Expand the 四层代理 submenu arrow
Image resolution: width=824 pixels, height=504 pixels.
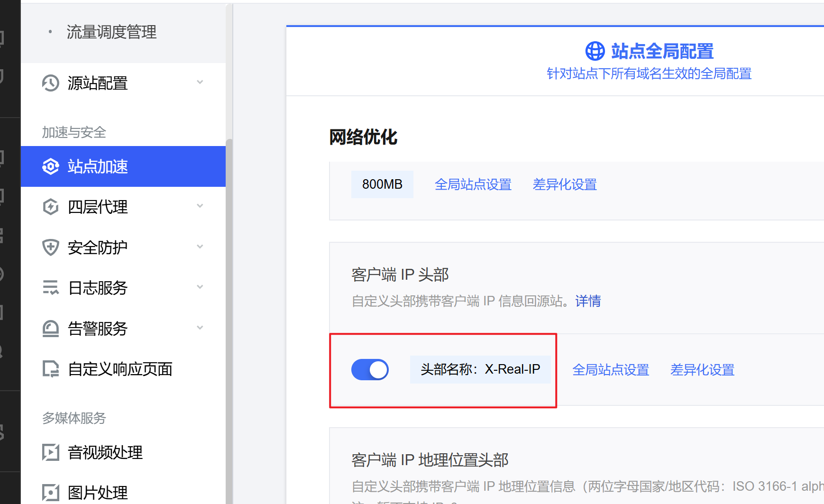click(x=200, y=206)
